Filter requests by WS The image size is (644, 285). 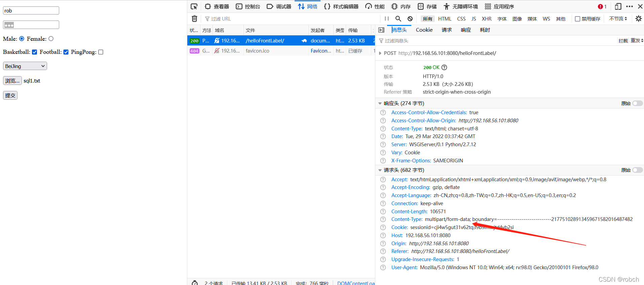pyautogui.click(x=546, y=19)
